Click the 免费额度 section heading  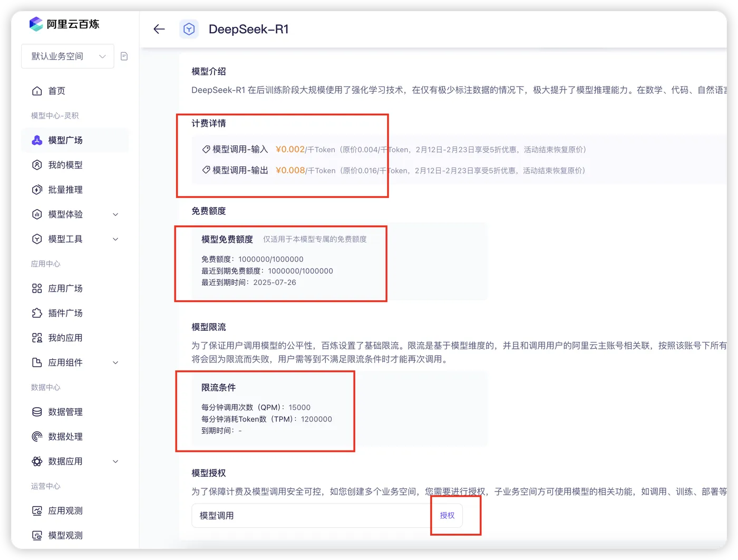209,211
